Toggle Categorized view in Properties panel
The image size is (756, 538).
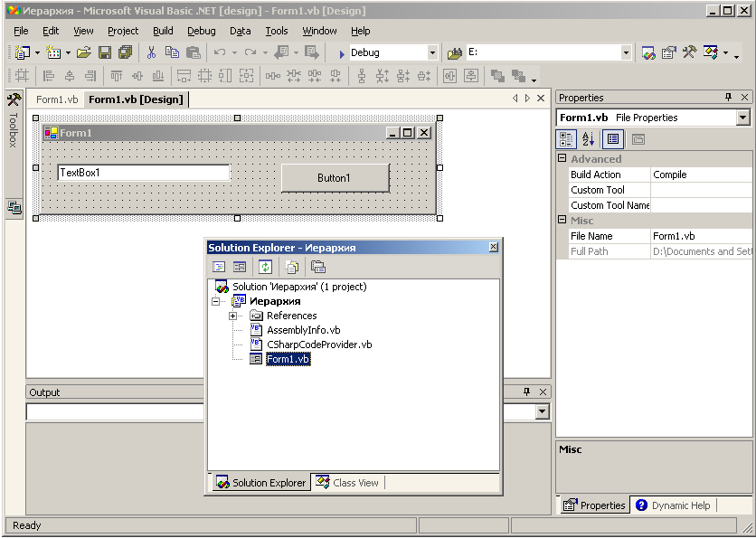click(x=566, y=139)
